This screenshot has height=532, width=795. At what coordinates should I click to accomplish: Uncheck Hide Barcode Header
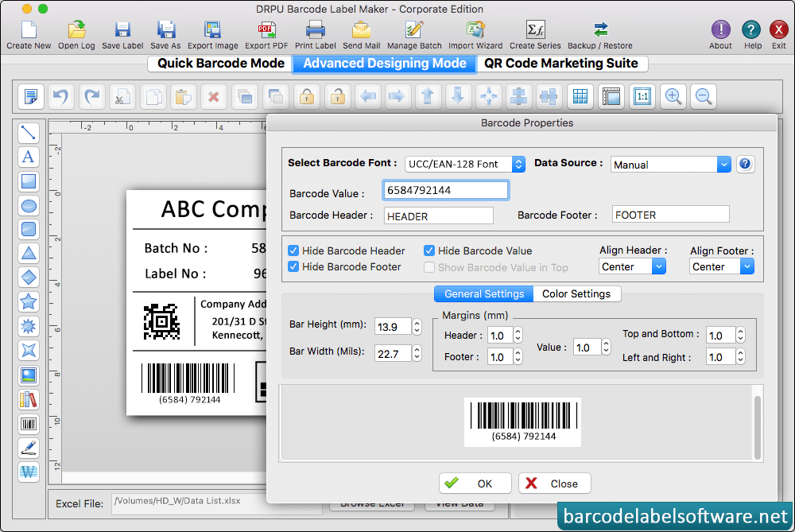tap(293, 250)
